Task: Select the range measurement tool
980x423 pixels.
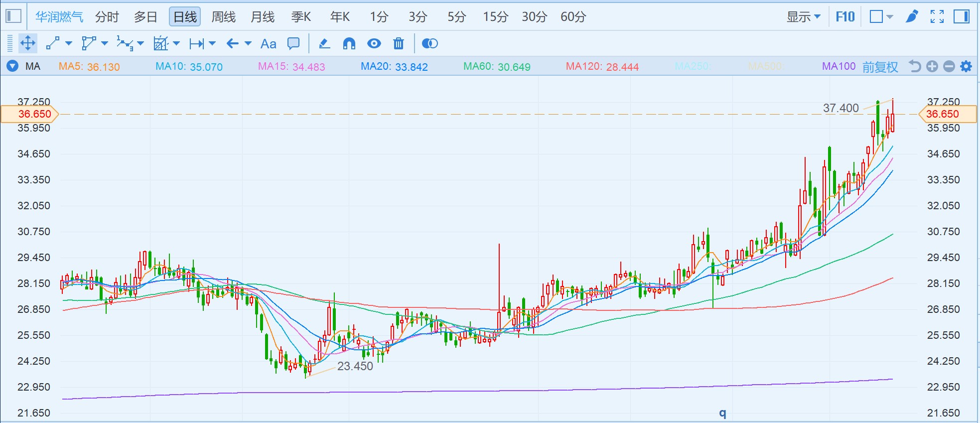Action: coord(197,44)
